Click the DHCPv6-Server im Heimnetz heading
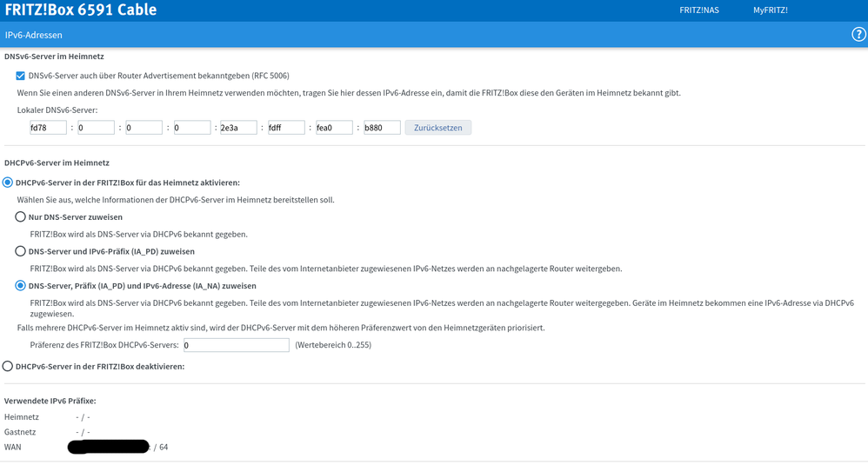 click(x=57, y=163)
